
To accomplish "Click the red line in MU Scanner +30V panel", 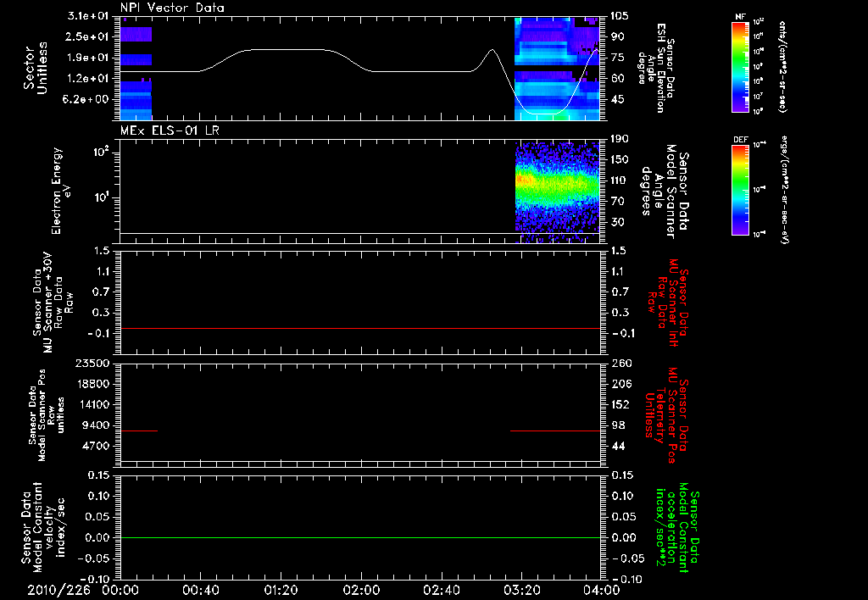I will (359, 328).
